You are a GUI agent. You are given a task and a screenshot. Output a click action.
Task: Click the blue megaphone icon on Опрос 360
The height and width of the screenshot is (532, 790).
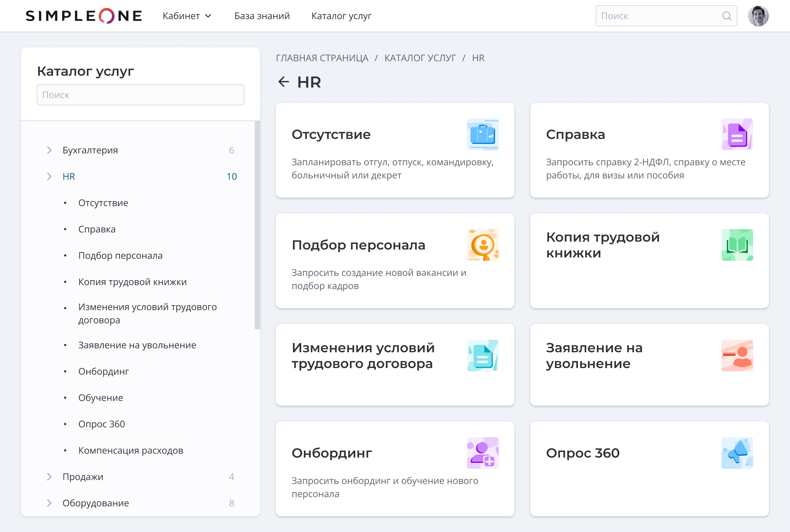pos(737,453)
